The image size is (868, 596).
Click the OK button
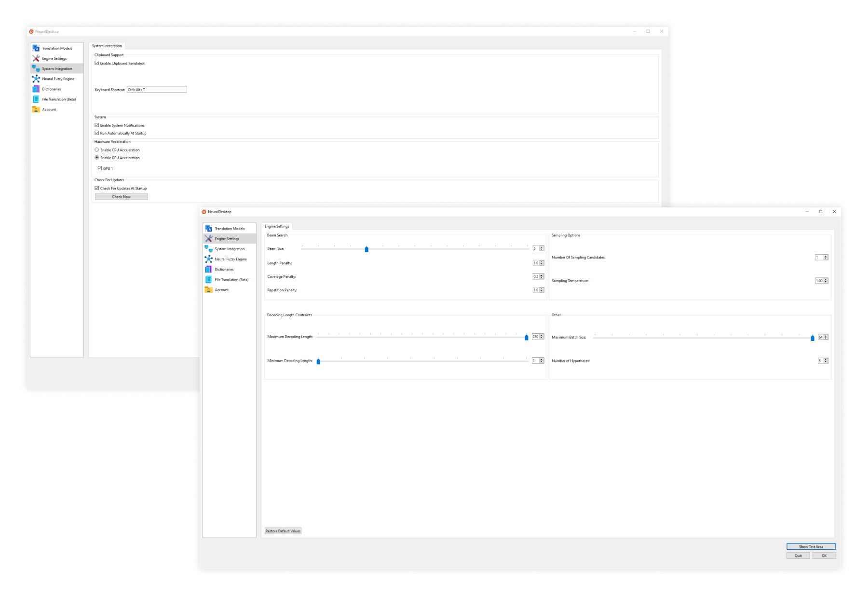(x=824, y=555)
